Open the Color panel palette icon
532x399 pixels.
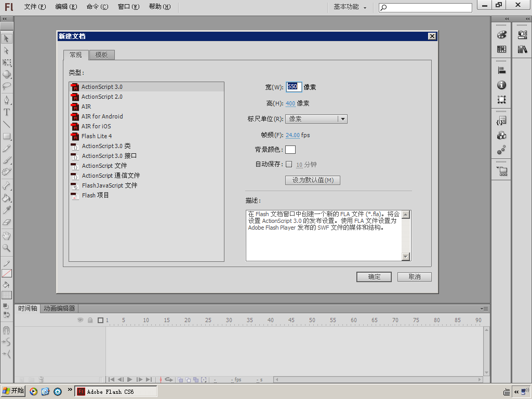point(501,35)
